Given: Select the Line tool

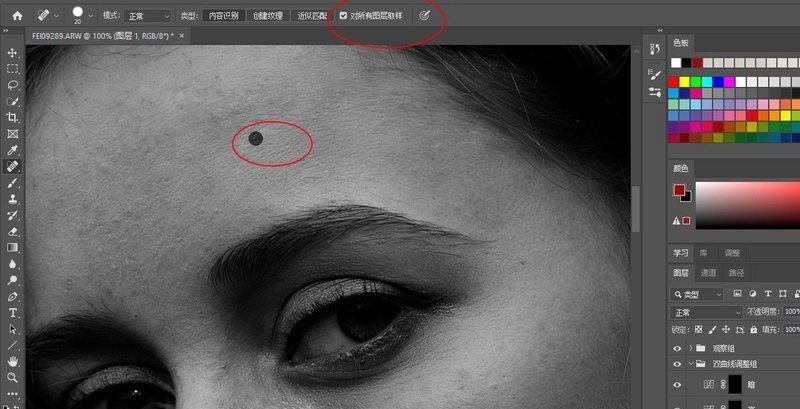Looking at the screenshot, I should [x=13, y=345].
